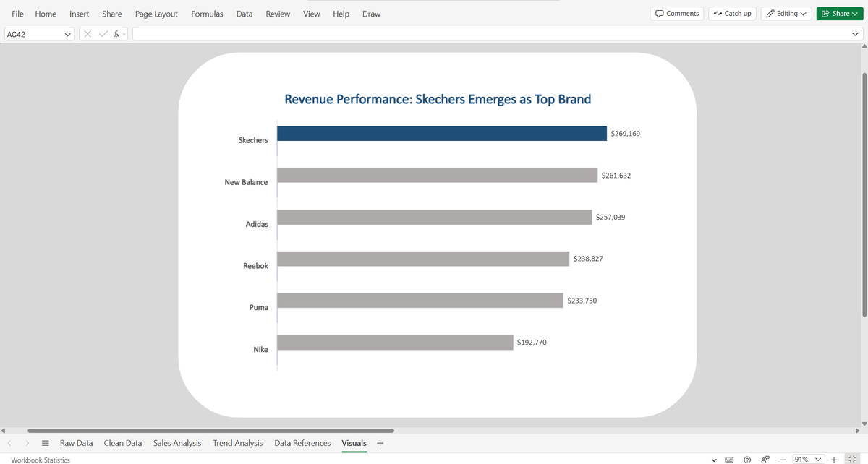Click the next sheet navigation arrow
Viewport: 868px width, 464px height.
click(27, 443)
